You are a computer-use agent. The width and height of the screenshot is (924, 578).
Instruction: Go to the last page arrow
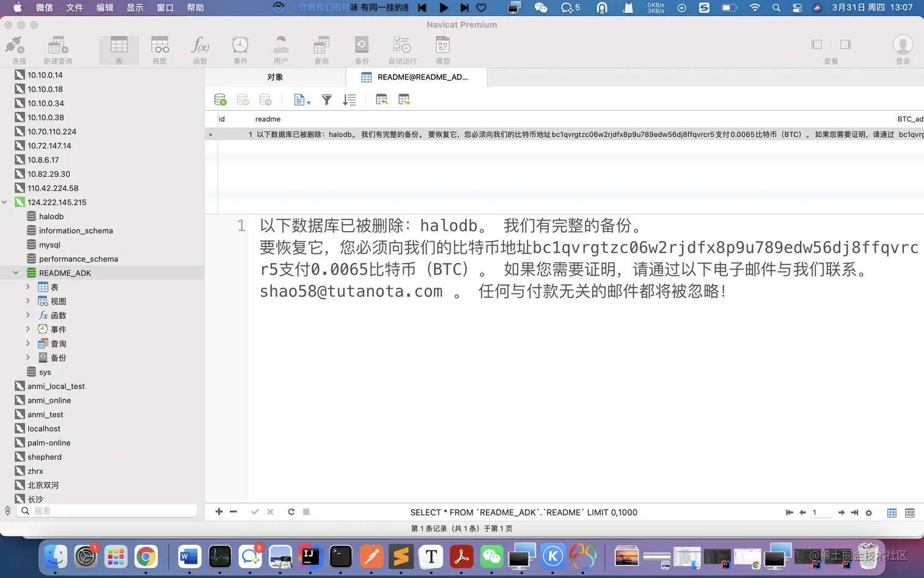point(854,513)
